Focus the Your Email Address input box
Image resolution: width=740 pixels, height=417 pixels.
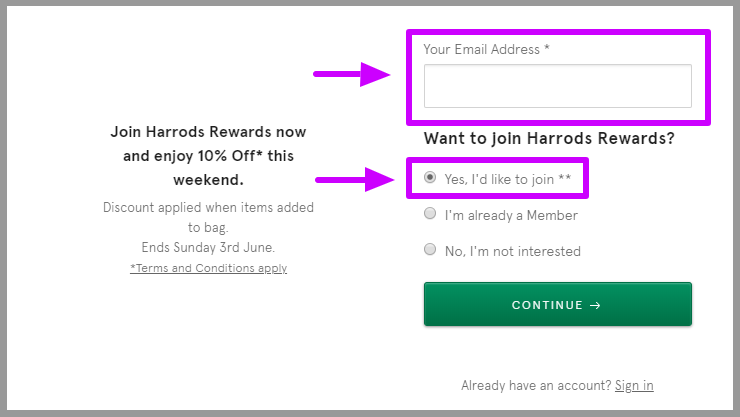[558, 86]
